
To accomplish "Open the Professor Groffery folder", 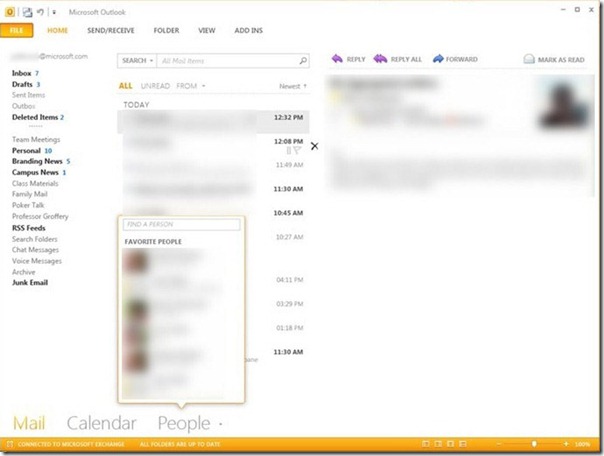I will tap(40, 216).
